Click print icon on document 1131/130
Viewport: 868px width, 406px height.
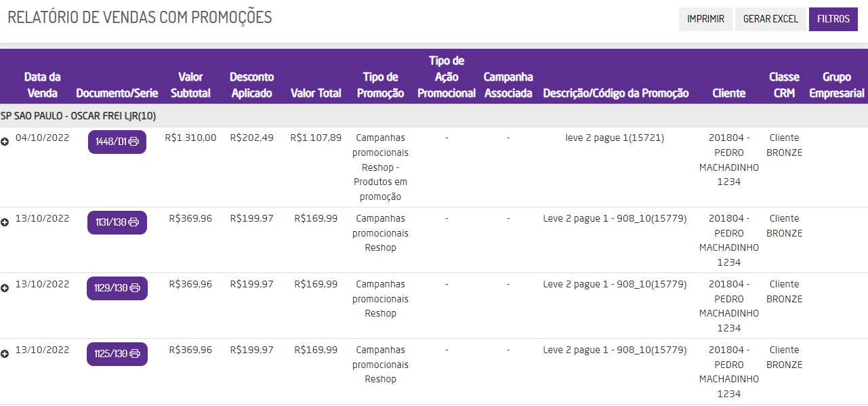[x=134, y=222]
